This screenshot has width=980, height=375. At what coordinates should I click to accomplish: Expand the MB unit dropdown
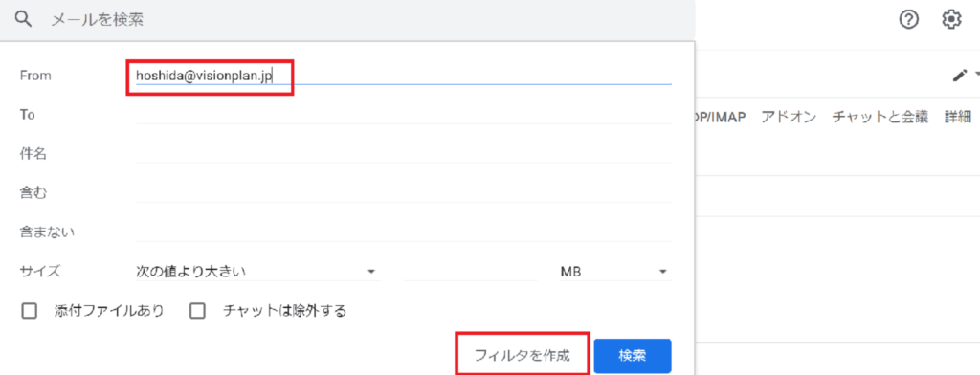(615, 272)
